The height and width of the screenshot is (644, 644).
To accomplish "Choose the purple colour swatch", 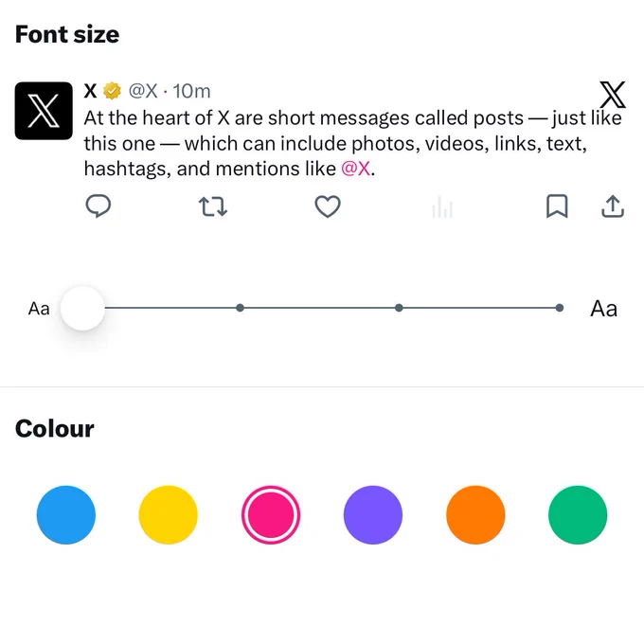I will click(373, 514).
